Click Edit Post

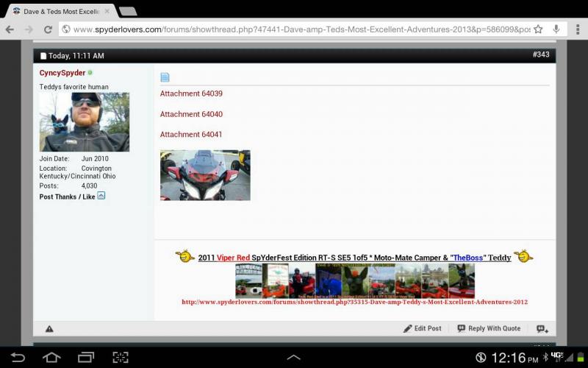422,328
